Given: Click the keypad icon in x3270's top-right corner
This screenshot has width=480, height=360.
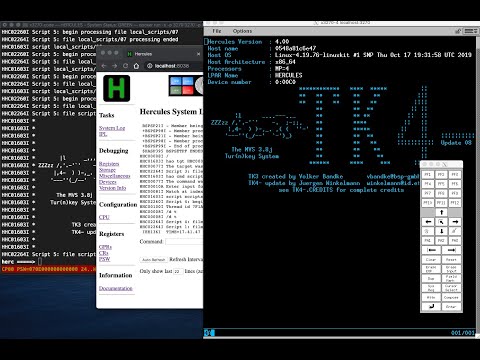Looking at the screenshot, I should (x=470, y=31).
